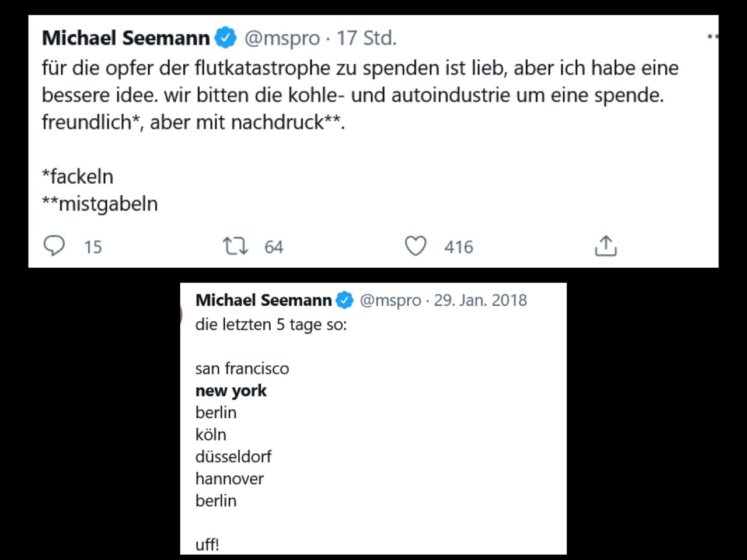
Task: Click @mspro handle in lower tweet
Action: point(390,300)
